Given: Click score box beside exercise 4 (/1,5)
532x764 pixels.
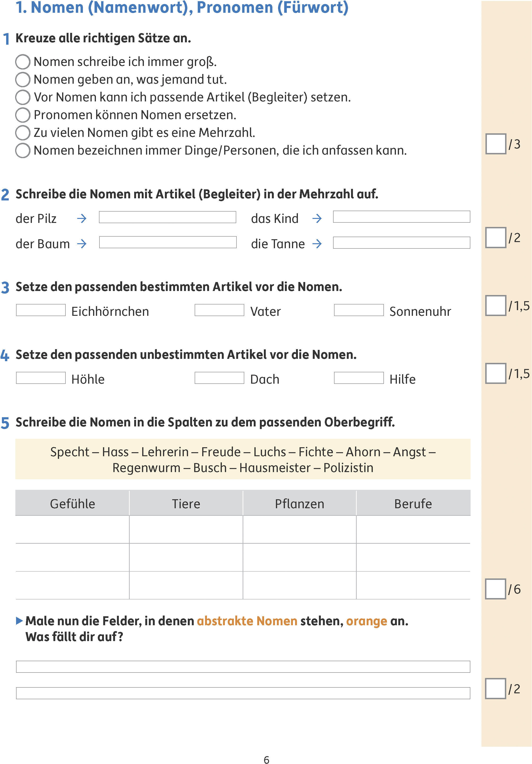Looking at the screenshot, I should (495, 373).
